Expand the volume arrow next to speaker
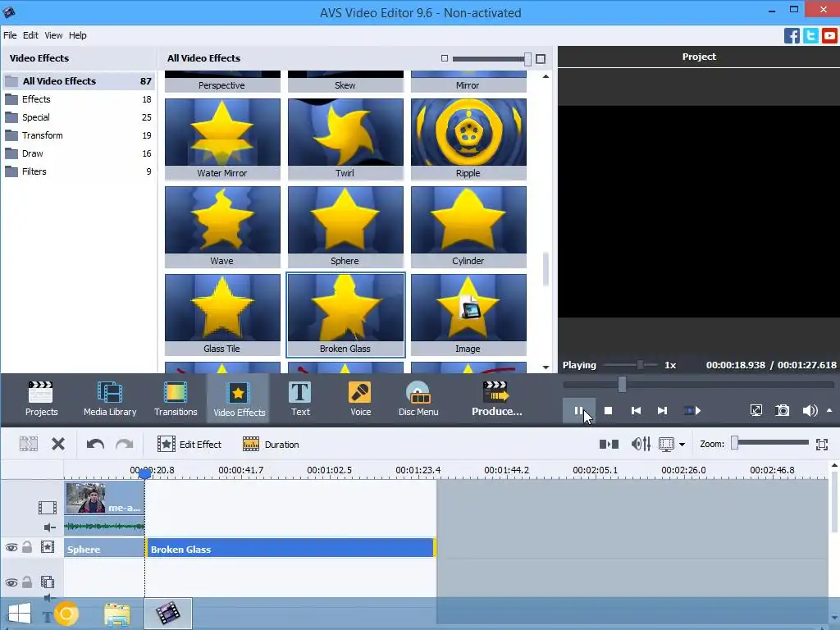Screen dimensions: 840x630 click(x=829, y=410)
